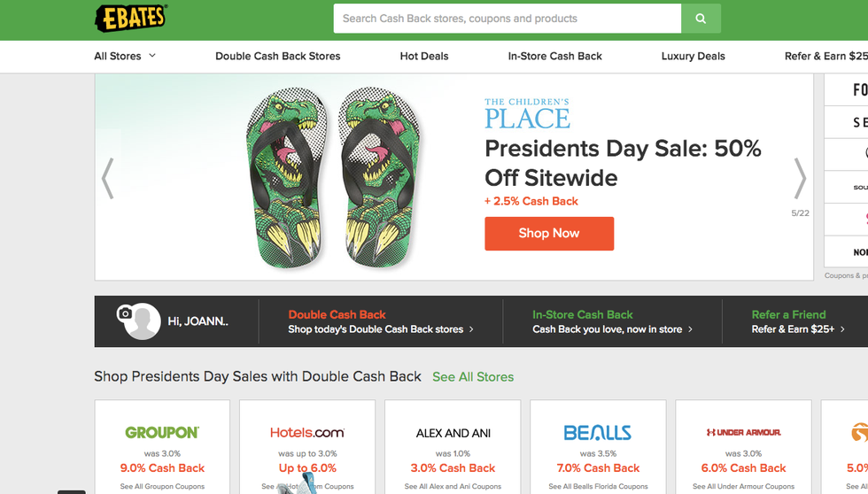Open Shop today's Double Cash Back stores link
The height and width of the screenshot is (494, 868).
[x=380, y=329]
